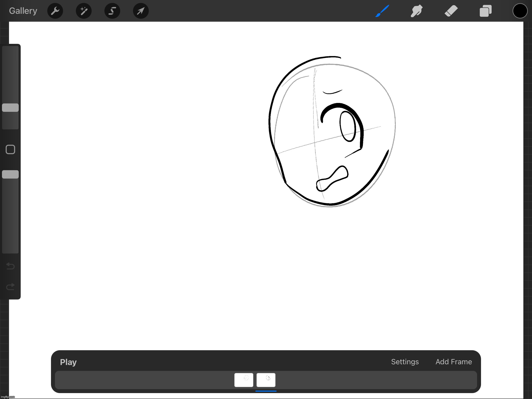Play the animation
This screenshot has height=399, width=532.
click(68, 362)
